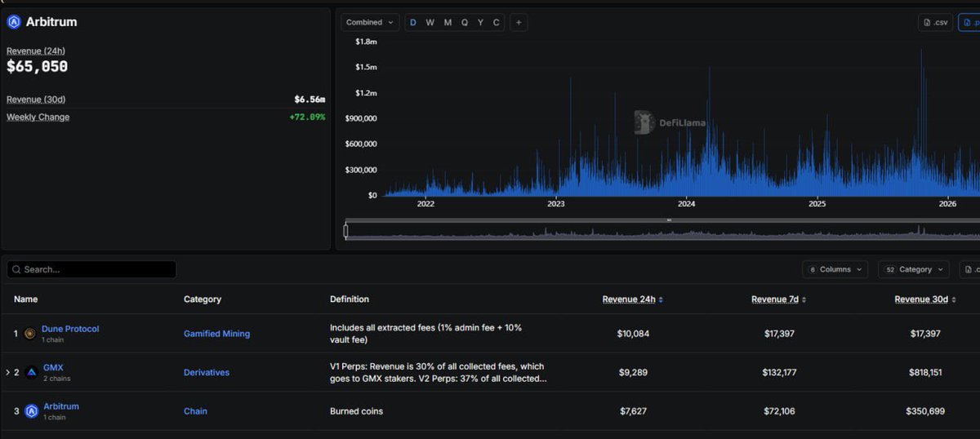Click the chart time range brush track
This screenshot has width=980, height=439.
pyautogui.click(x=661, y=231)
